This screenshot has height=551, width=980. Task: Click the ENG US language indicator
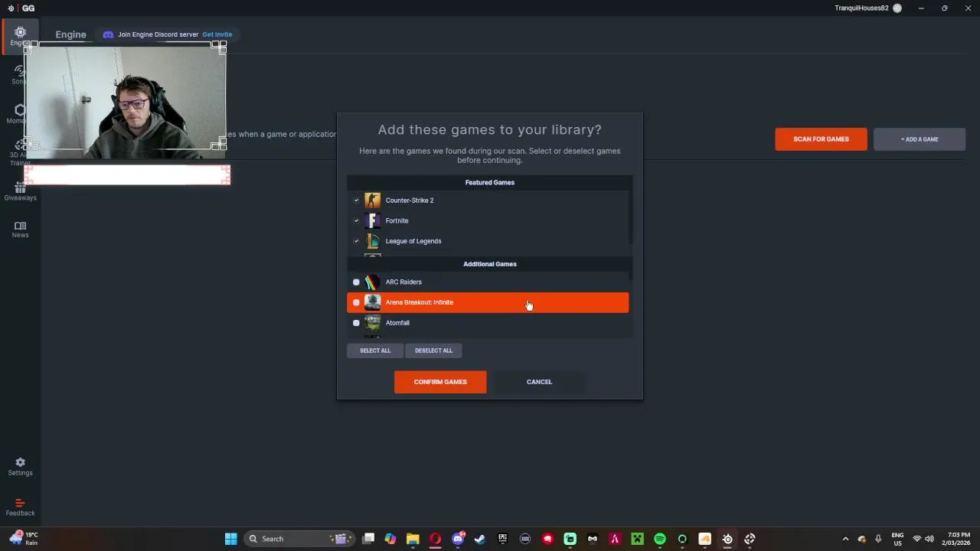tap(897, 539)
